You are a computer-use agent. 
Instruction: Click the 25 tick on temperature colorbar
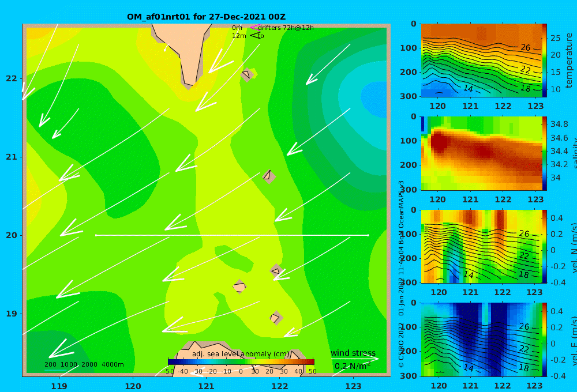tap(555, 38)
